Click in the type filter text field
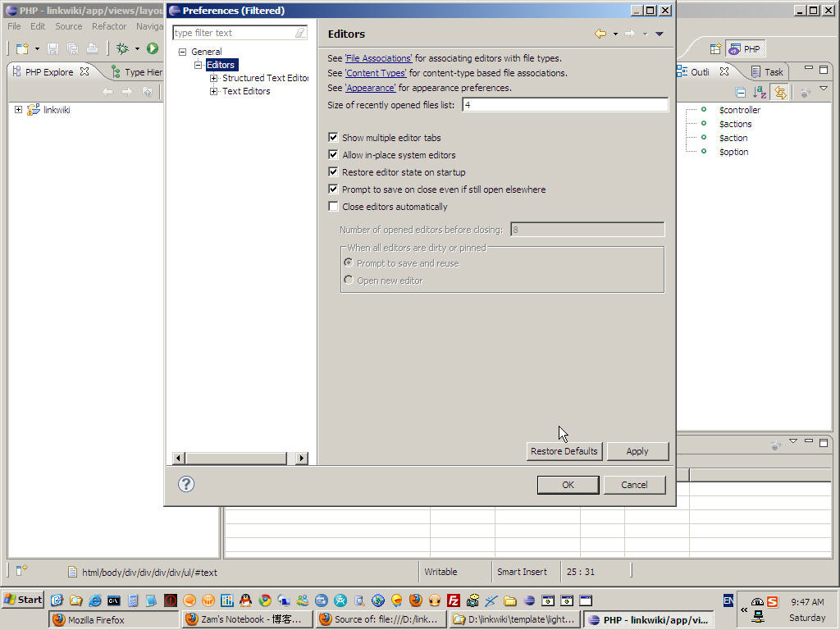This screenshot has width=840, height=630. pos(234,33)
